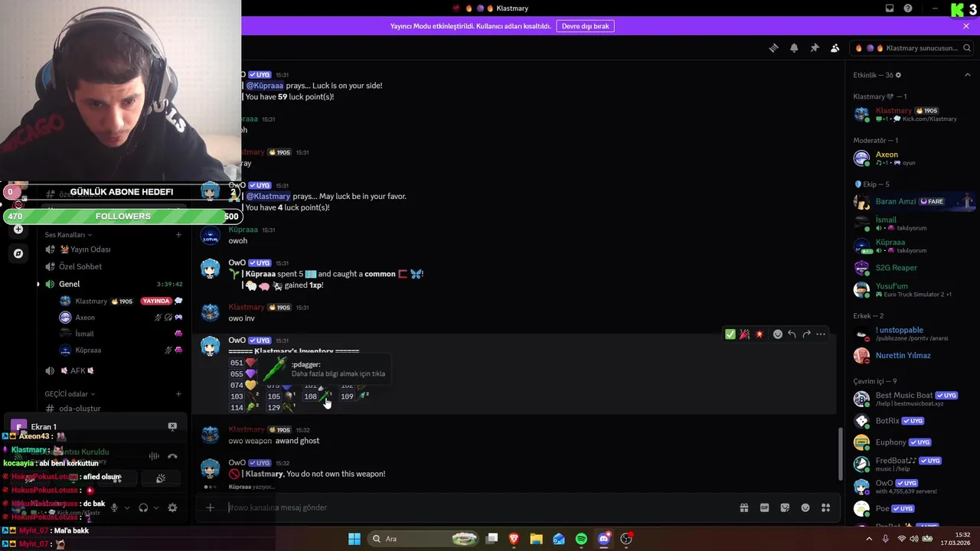Open the Windows Start menu
This screenshot has height=551, width=980.
click(x=354, y=539)
